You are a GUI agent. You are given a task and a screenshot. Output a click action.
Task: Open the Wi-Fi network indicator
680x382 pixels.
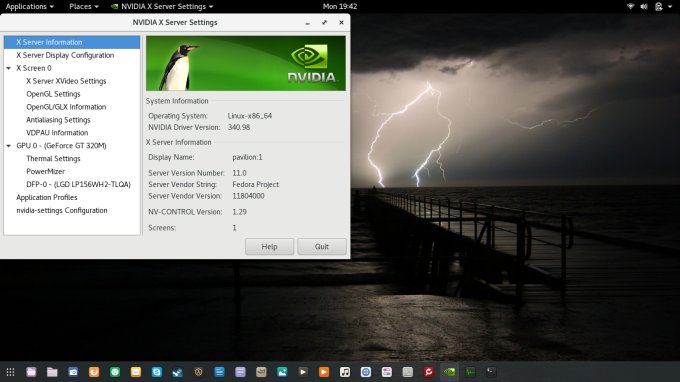click(631, 7)
